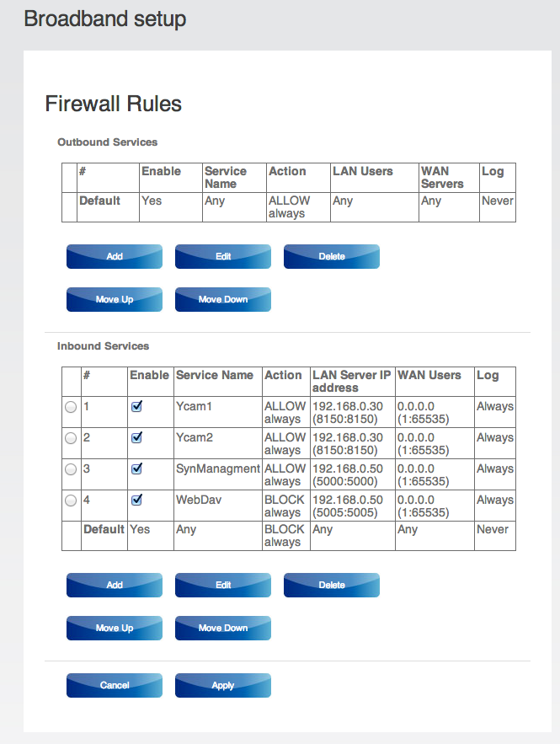
Task: Toggle Enable checkbox for SynManagment
Action: pyautogui.click(x=136, y=468)
